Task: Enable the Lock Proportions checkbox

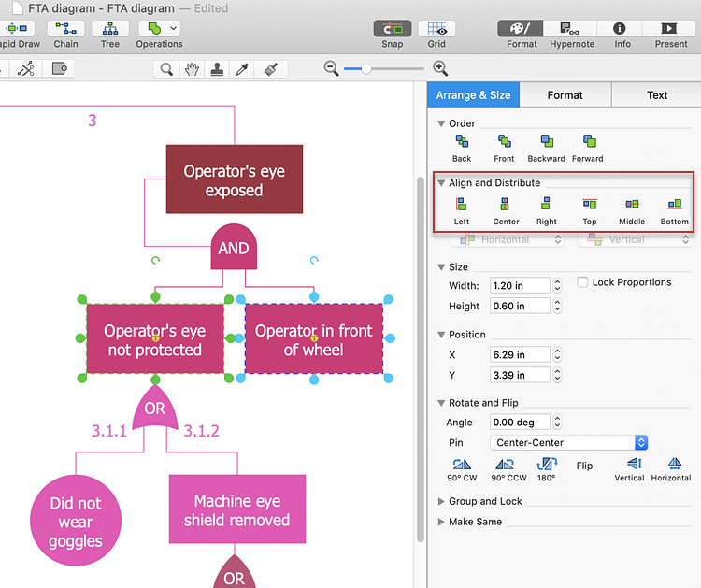Action: pyautogui.click(x=583, y=282)
